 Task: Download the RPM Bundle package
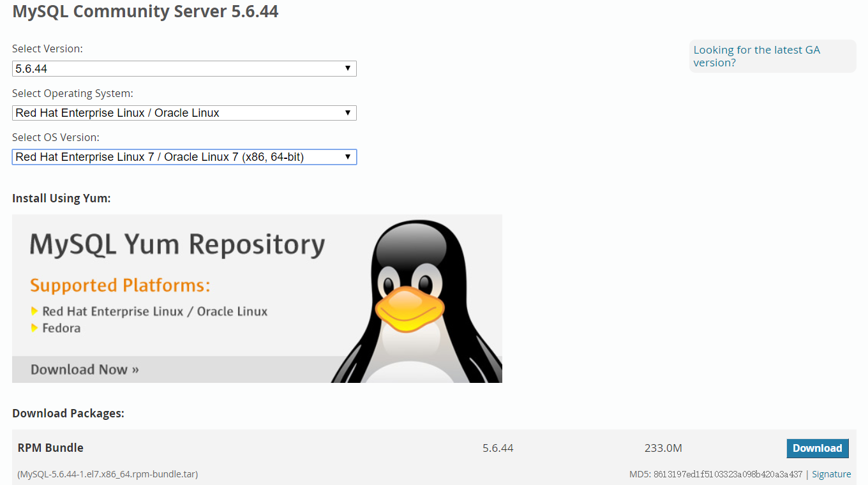tap(818, 448)
